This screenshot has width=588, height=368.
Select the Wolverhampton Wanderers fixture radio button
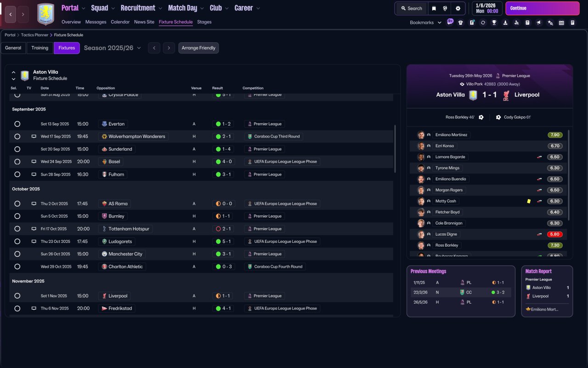pyautogui.click(x=17, y=137)
